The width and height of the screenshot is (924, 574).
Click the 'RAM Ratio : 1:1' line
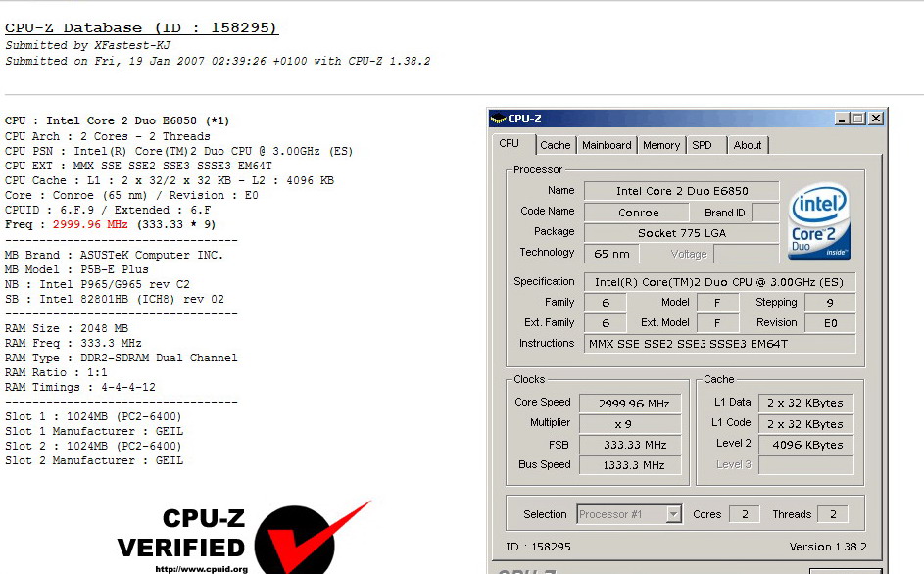tap(56, 372)
